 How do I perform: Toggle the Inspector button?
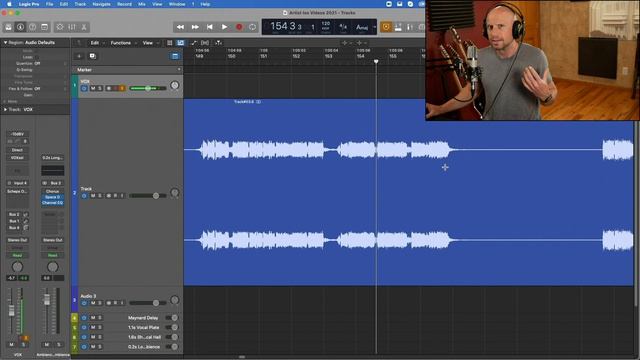click(x=20, y=27)
